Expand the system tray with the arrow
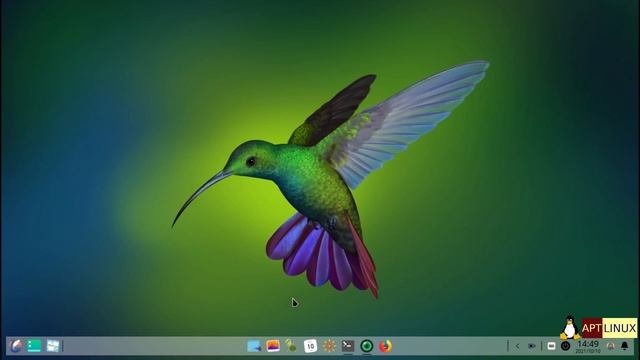Screen dimensions: 640x360 click(517, 346)
